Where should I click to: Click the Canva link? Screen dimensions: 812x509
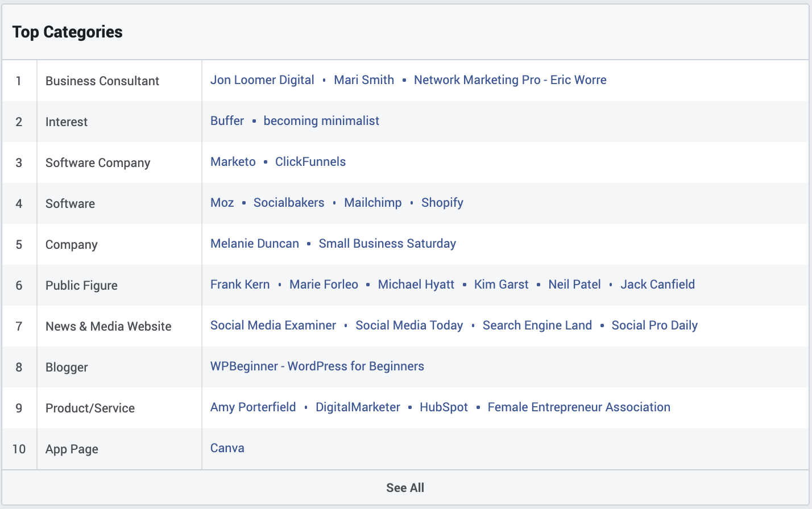(227, 448)
